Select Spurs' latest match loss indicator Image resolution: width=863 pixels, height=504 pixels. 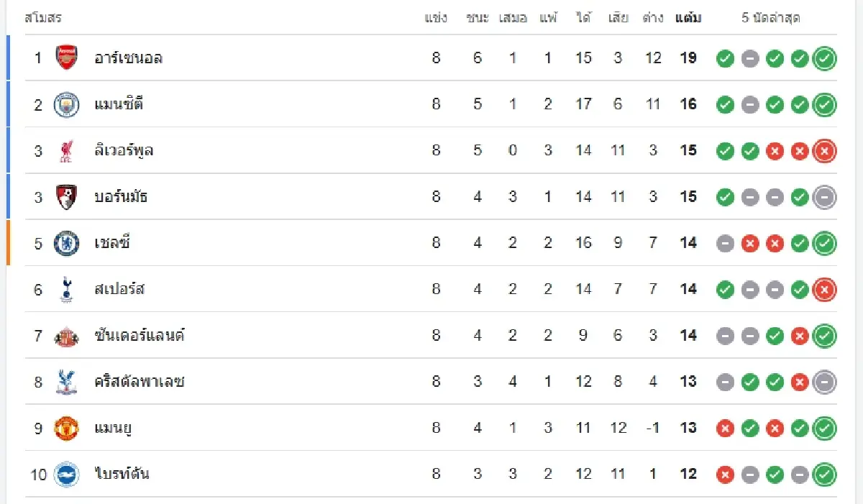tap(824, 289)
